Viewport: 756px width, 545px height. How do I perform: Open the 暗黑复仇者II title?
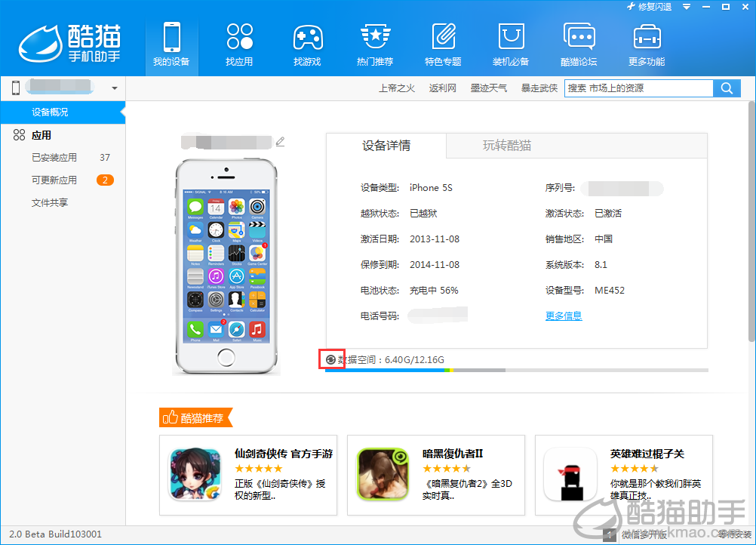(x=453, y=454)
